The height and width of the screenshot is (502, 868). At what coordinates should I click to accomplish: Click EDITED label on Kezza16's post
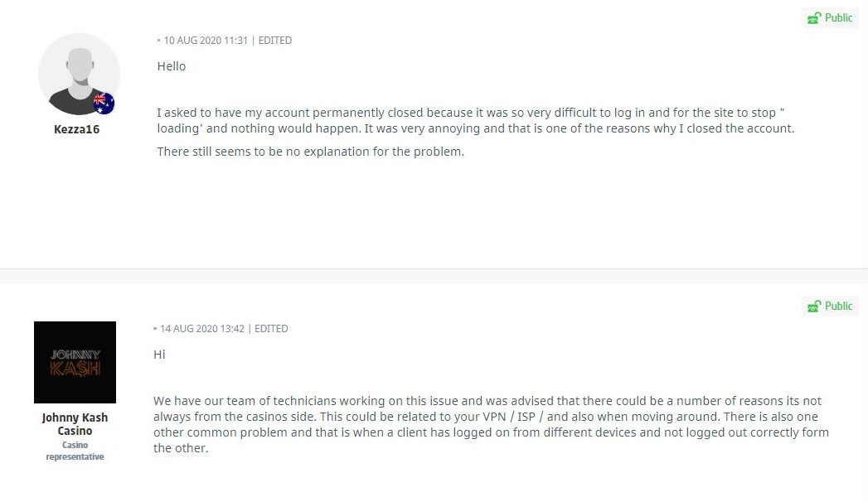[x=275, y=41]
